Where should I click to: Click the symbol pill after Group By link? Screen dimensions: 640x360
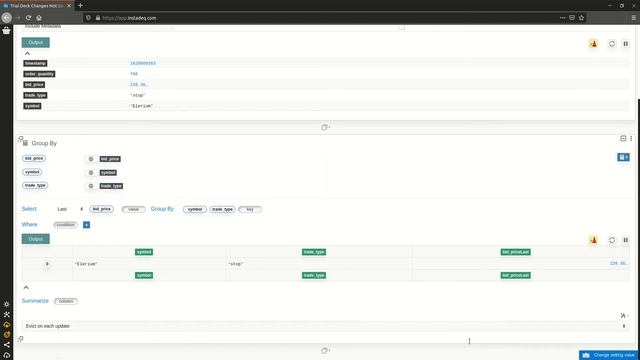pyautogui.click(x=195, y=209)
